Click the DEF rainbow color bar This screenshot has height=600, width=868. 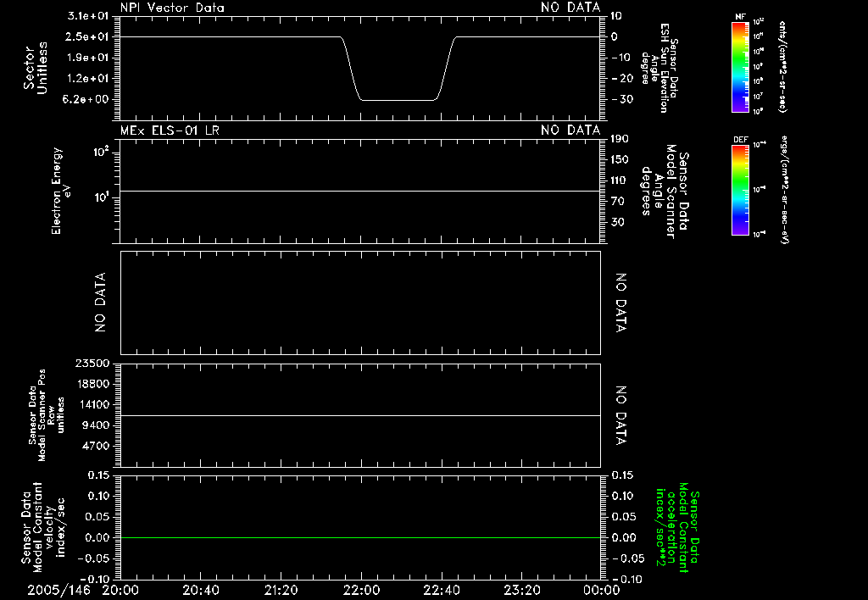coord(740,190)
